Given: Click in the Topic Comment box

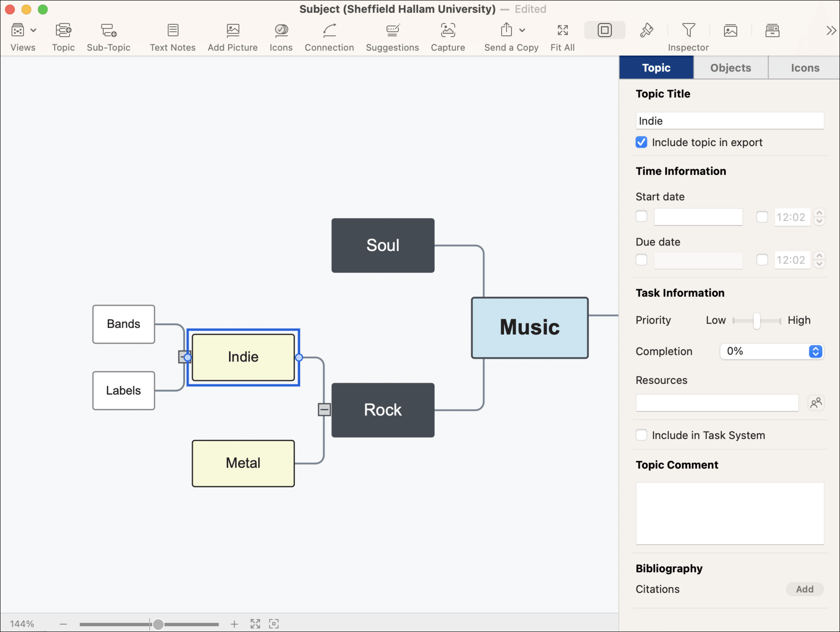Looking at the screenshot, I should (x=729, y=513).
